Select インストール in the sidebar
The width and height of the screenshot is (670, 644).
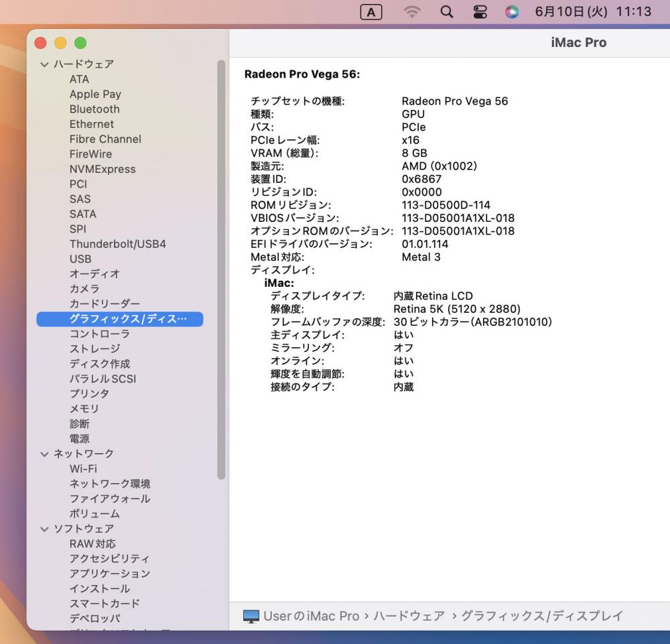pos(100,589)
